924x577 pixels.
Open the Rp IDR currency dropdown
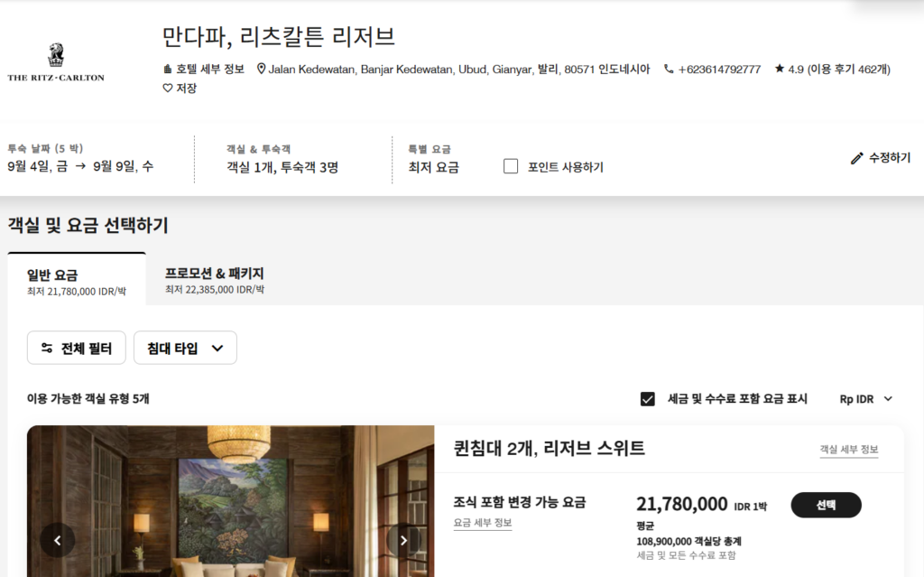tap(865, 399)
